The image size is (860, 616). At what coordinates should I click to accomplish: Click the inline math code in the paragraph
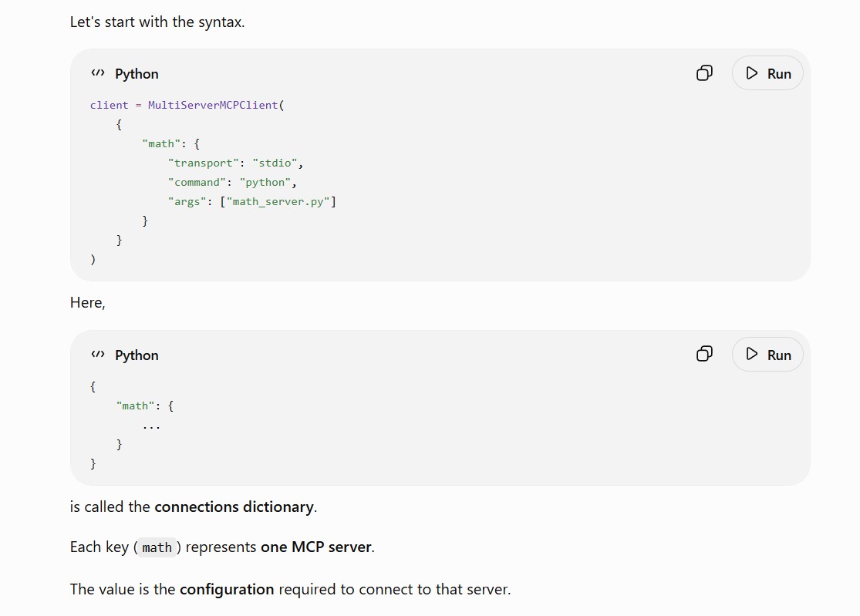click(157, 547)
